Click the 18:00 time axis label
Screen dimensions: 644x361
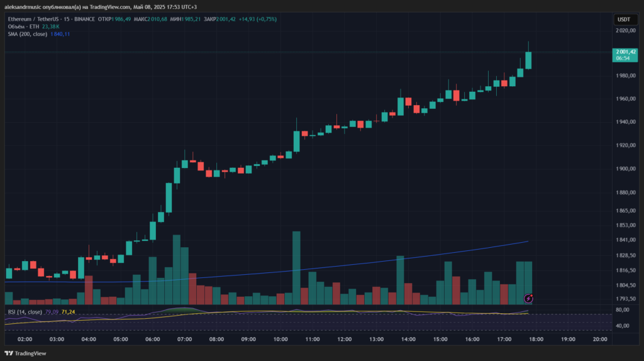point(536,339)
